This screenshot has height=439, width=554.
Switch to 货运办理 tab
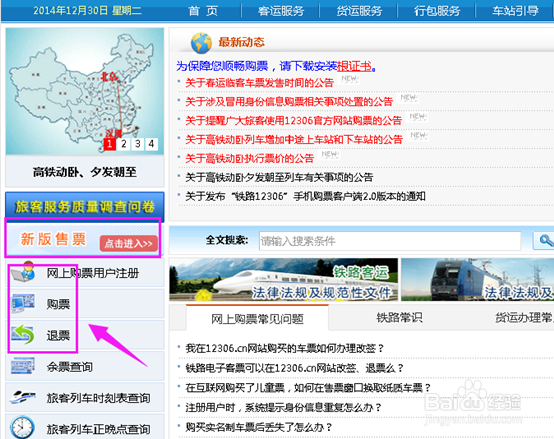tap(524, 318)
